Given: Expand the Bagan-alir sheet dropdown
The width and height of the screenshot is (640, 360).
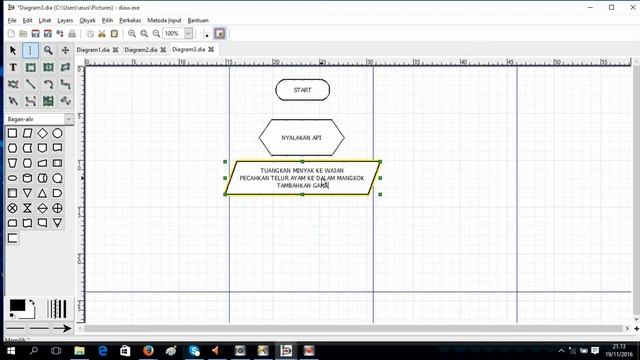Looking at the screenshot, I should 69,119.
